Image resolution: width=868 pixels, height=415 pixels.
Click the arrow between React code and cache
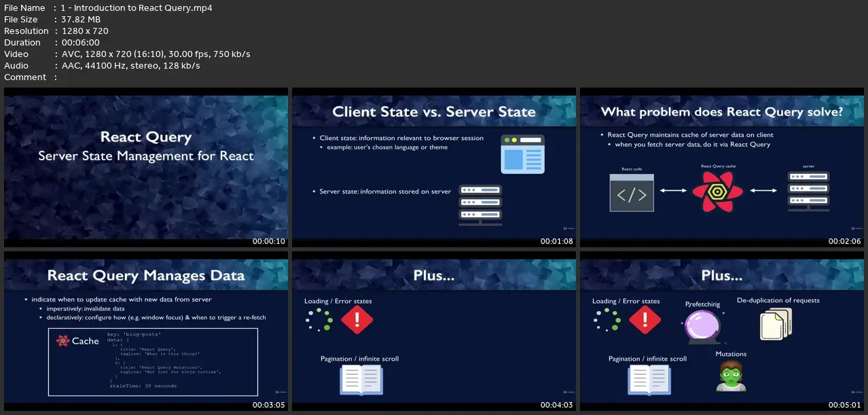[673, 191]
